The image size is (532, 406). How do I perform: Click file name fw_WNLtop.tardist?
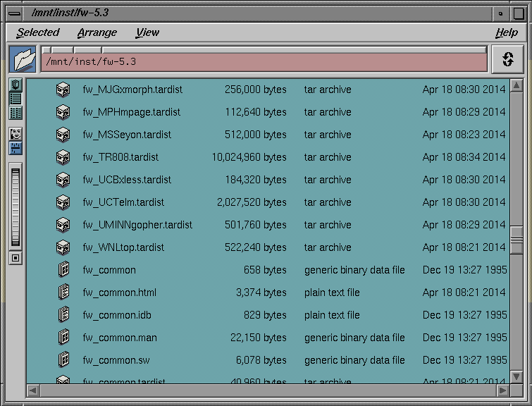(x=123, y=247)
